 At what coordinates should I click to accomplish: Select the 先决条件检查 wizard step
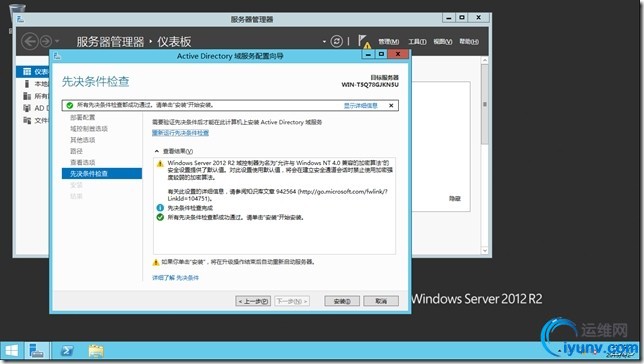[102, 173]
